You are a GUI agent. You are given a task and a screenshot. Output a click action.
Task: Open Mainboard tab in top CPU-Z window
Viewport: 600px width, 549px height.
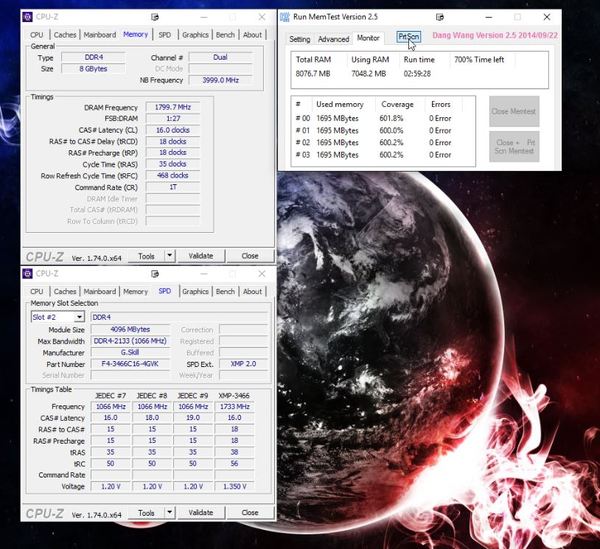[99, 35]
